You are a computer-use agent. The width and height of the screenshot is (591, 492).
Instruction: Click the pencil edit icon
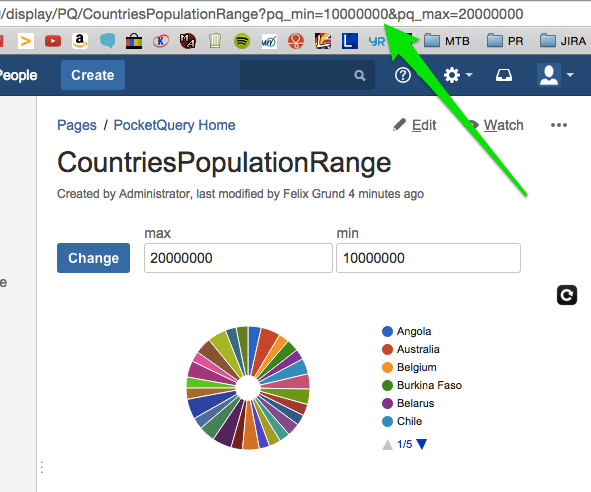400,125
